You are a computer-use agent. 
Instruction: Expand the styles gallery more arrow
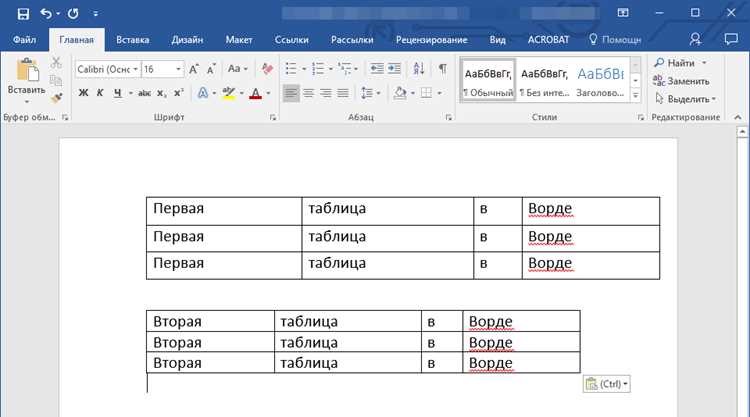(636, 96)
